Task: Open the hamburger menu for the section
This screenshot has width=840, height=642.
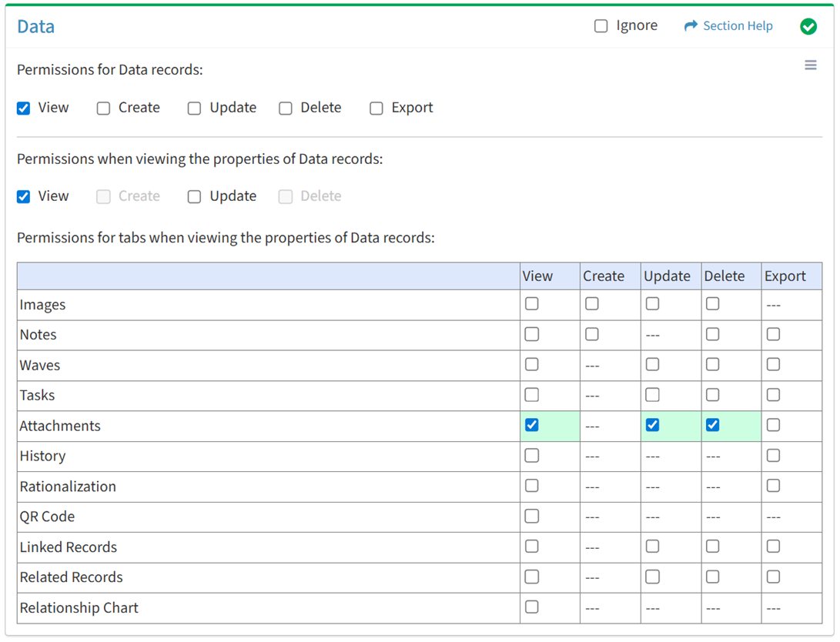Action: pos(810,65)
